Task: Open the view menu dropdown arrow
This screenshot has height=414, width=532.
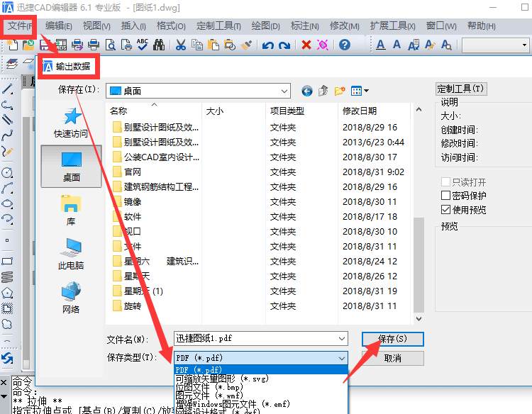Action: coord(367,91)
